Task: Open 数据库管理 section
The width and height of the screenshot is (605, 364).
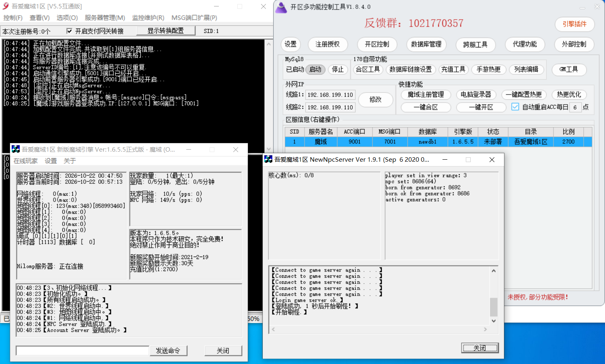Action: click(x=426, y=44)
